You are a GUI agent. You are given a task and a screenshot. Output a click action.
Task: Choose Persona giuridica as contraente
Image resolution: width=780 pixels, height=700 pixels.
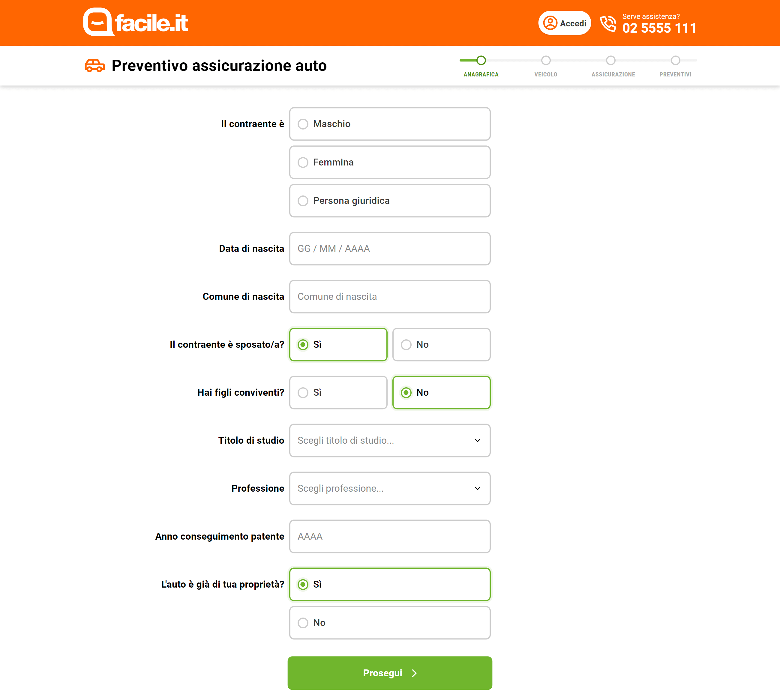[389, 201]
